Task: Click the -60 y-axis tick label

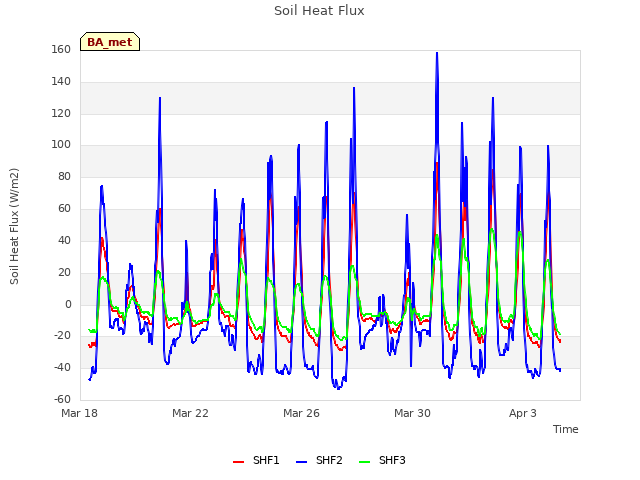Action: 63,400
